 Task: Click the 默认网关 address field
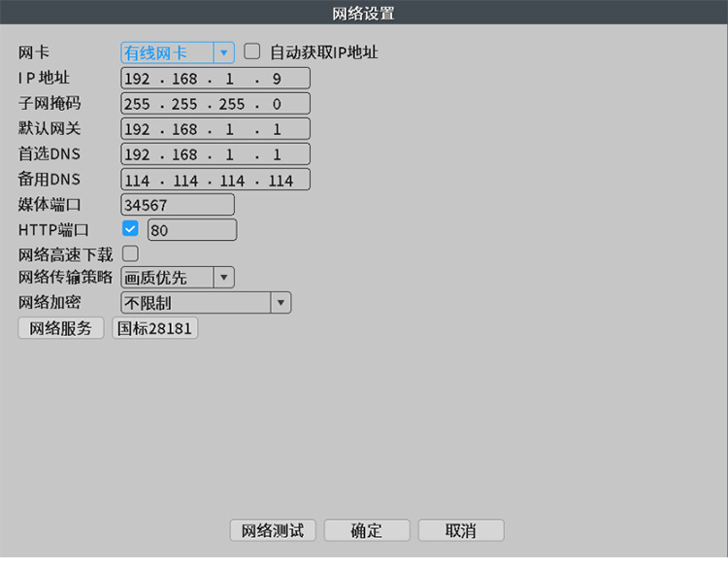(x=215, y=129)
